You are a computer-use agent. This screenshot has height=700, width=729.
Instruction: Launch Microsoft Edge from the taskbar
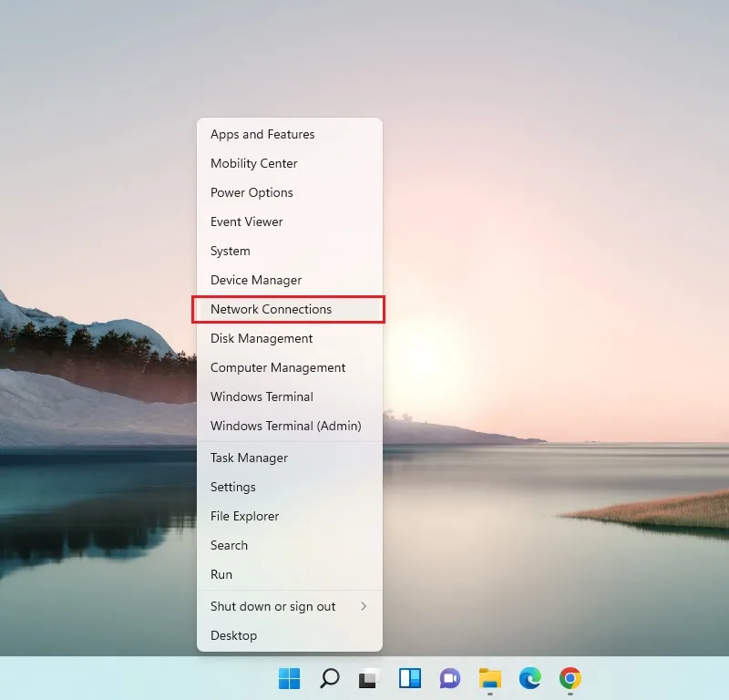[530, 679]
